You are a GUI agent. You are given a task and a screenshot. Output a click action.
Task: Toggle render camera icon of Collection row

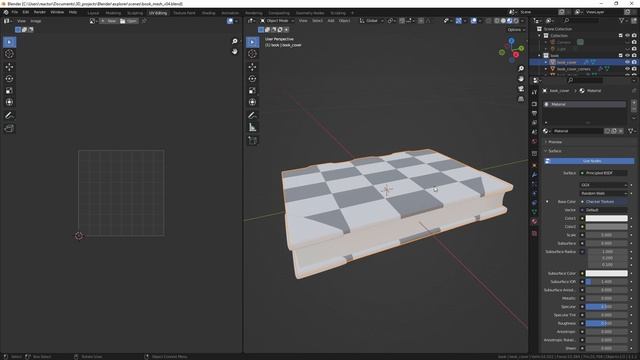[634, 36]
